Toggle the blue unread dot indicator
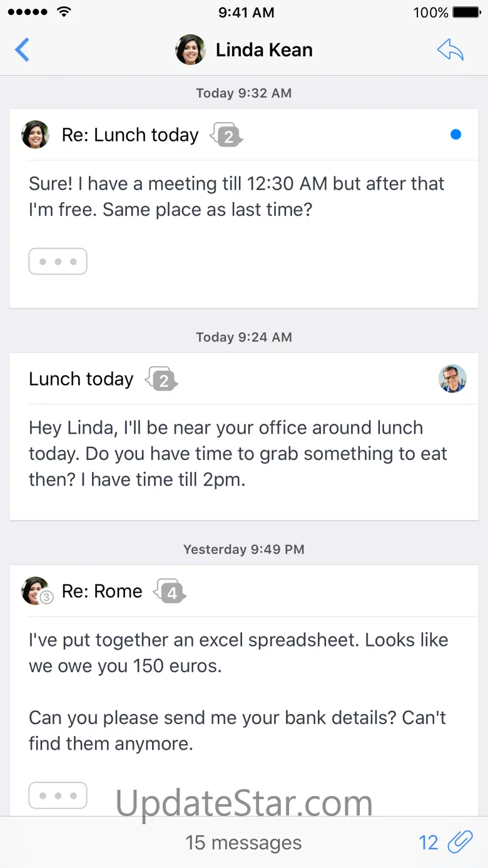The width and height of the screenshot is (488, 868). 456,135
